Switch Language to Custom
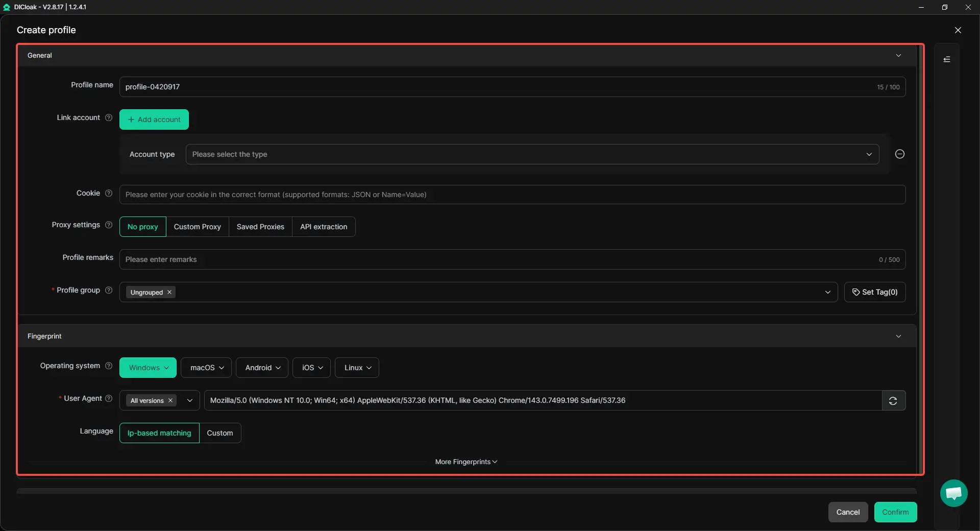This screenshot has height=531, width=980. 219,433
